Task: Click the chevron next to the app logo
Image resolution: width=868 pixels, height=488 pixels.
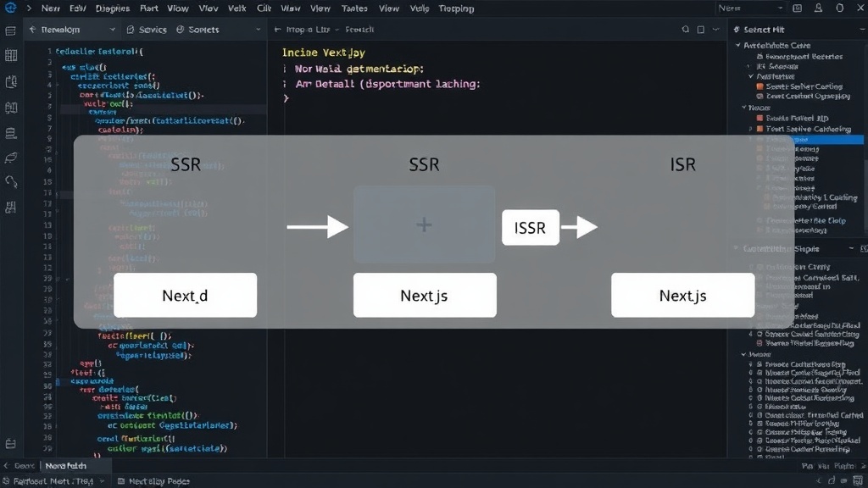Action: coord(29,8)
